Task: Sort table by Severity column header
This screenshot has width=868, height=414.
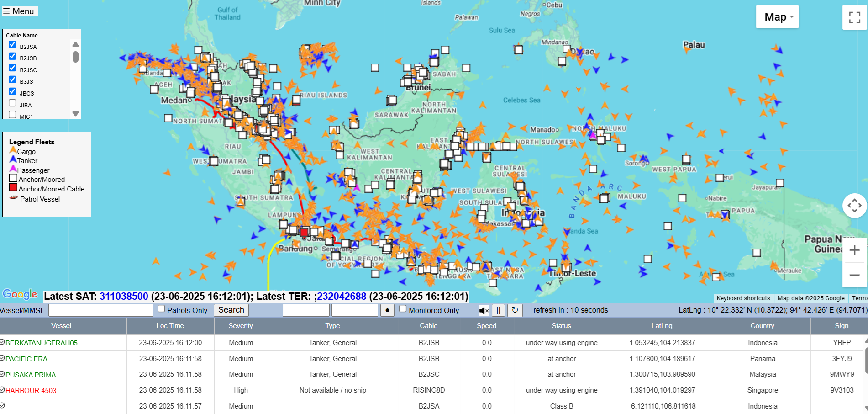Action: 241,326
